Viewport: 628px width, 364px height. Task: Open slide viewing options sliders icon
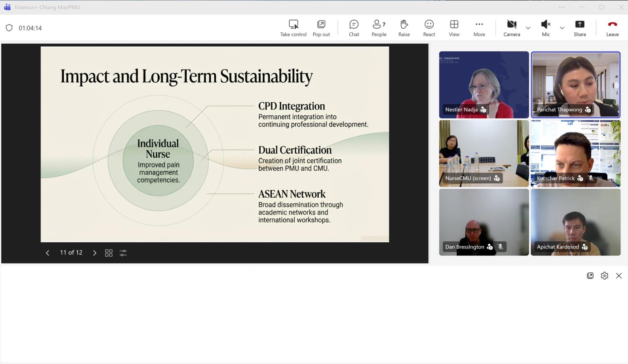123,253
